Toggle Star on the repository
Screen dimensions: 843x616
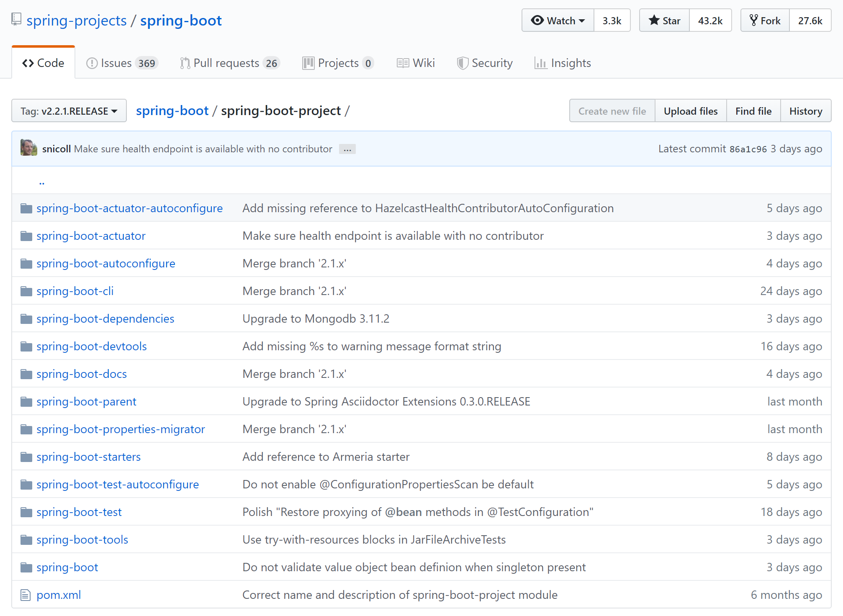664,21
